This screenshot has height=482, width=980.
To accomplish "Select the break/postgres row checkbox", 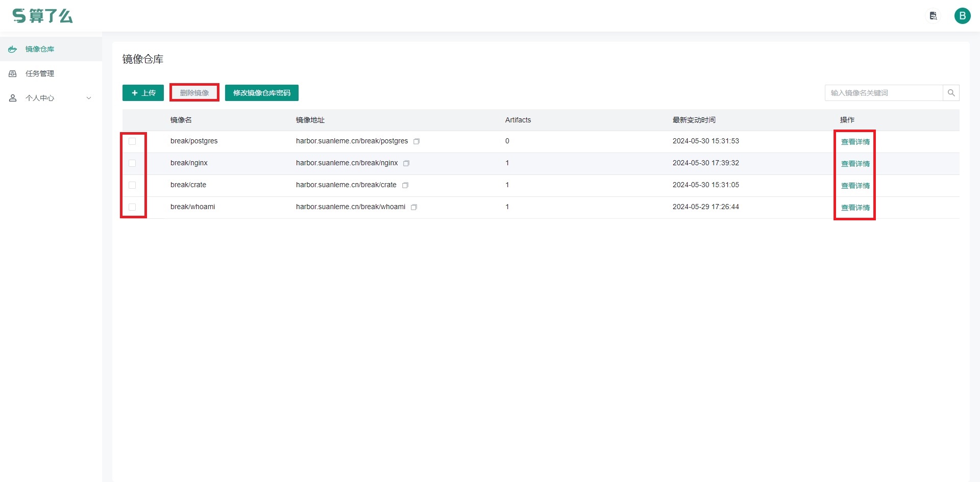I will point(132,141).
